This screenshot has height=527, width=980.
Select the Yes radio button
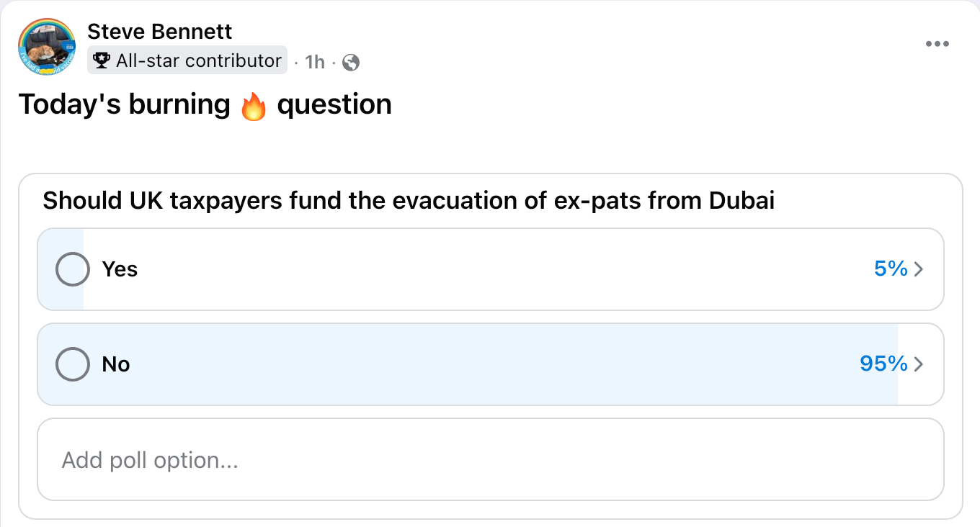pyautogui.click(x=73, y=269)
